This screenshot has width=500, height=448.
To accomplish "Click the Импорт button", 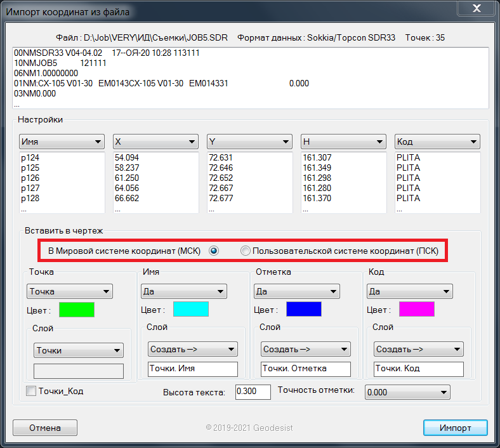I will [455, 428].
